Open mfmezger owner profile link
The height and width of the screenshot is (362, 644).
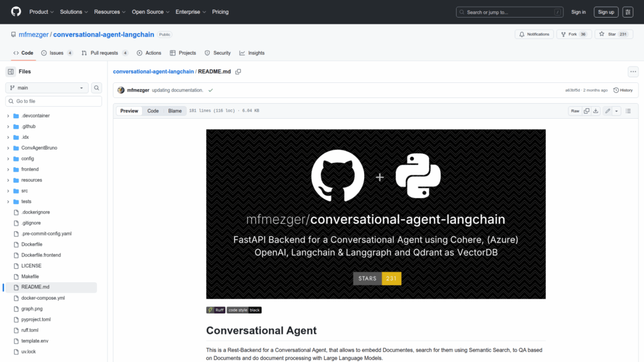click(34, 35)
